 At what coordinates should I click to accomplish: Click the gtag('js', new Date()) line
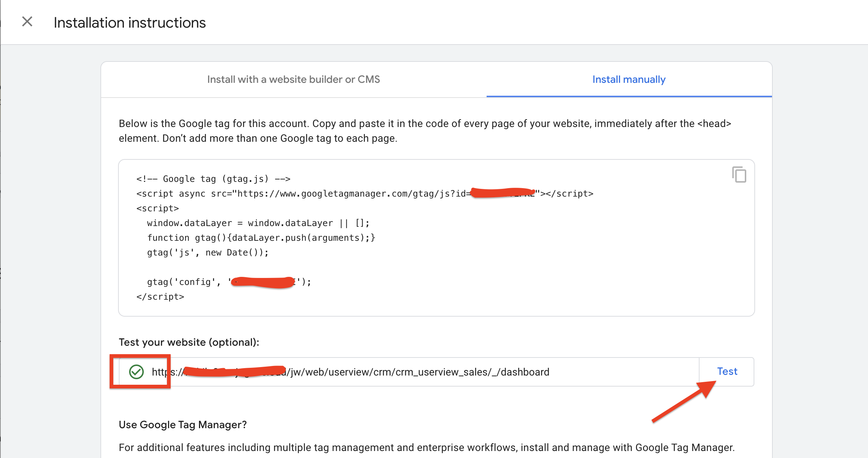pyautogui.click(x=208, y=253)
